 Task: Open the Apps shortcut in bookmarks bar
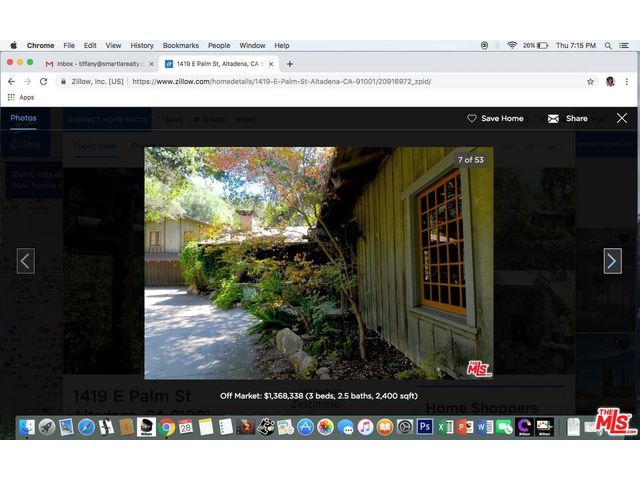[x=21, y=97]
